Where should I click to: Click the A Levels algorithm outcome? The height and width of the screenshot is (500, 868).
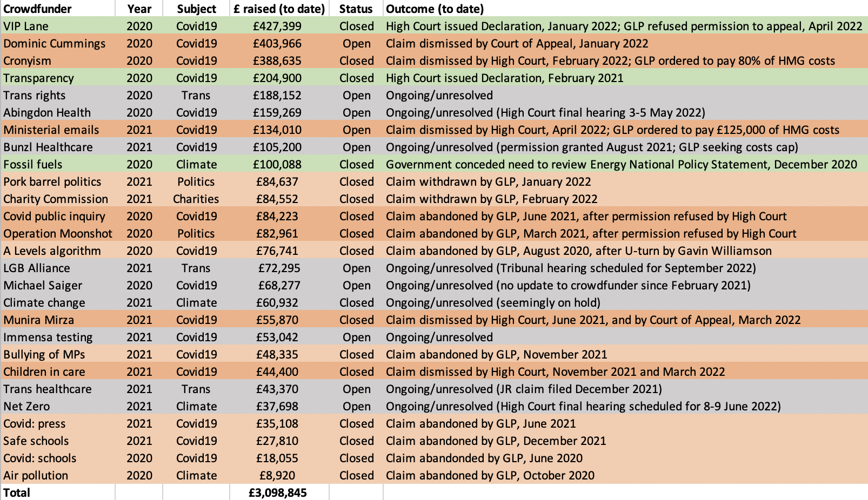point(578,251)
